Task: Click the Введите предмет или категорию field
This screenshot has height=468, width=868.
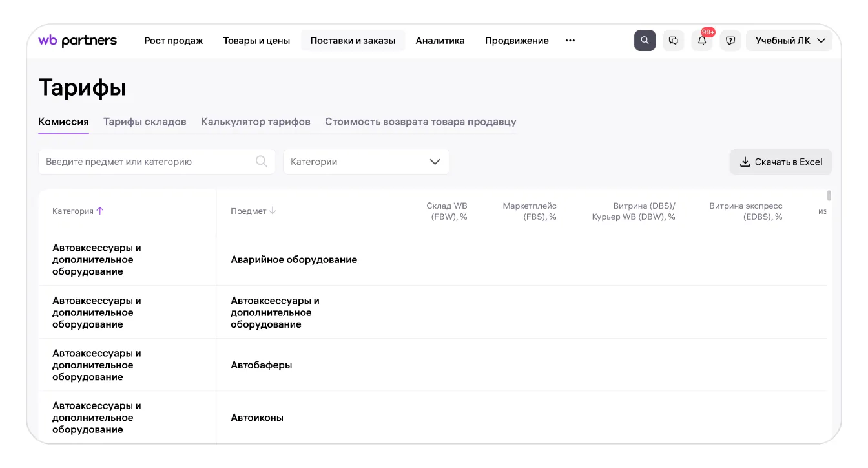Action: point(149,162)
